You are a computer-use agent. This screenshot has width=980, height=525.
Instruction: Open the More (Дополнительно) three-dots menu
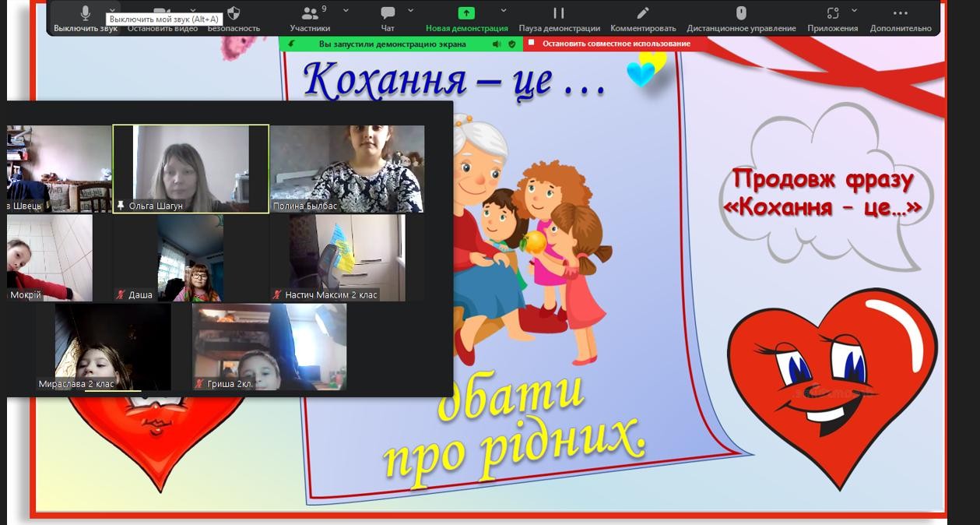pos(901,14)
